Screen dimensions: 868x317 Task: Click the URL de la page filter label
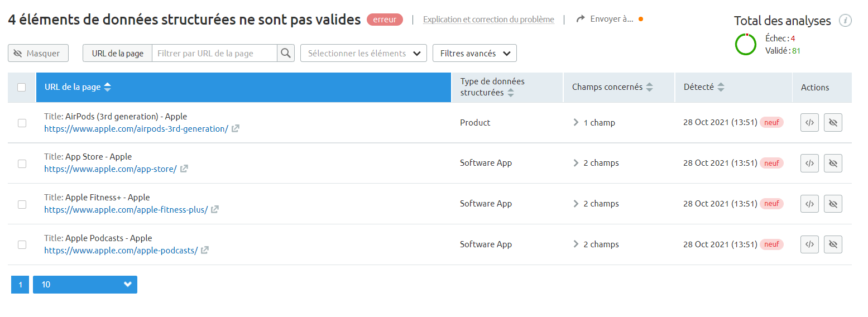pyautogui.click(x=117, y=53)
